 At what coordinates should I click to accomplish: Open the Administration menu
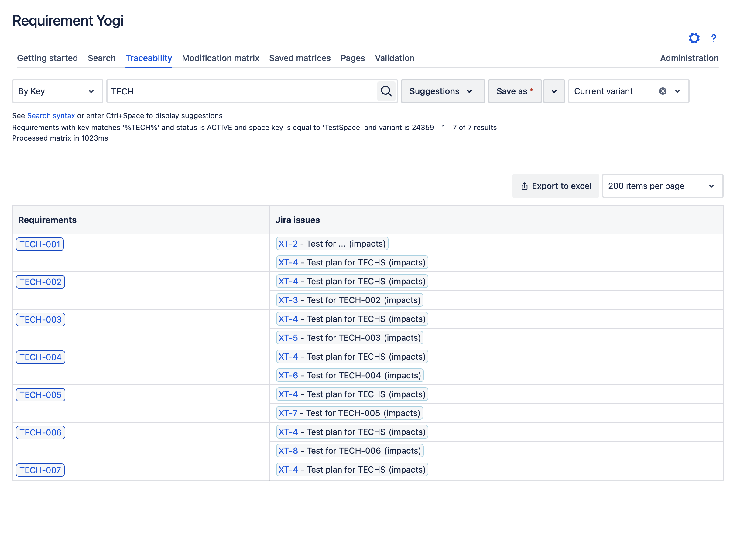click(x=689, y=58)
